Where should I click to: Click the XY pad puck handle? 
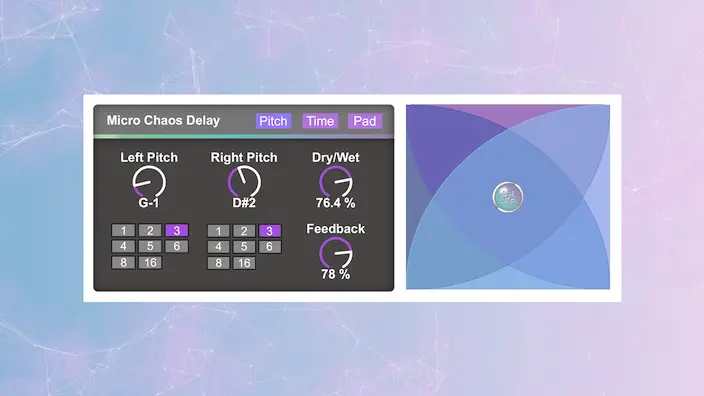508,197
